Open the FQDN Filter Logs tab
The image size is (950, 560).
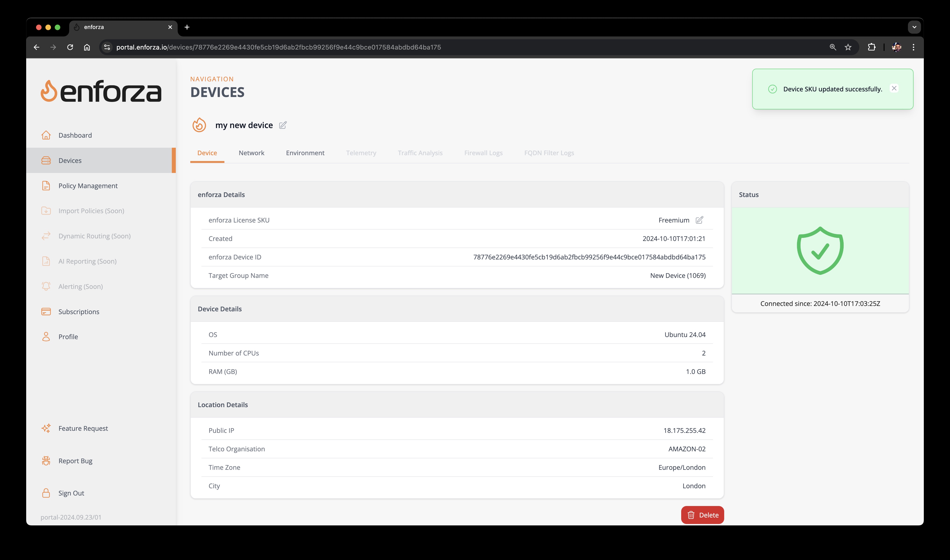[x=549, y=153]
